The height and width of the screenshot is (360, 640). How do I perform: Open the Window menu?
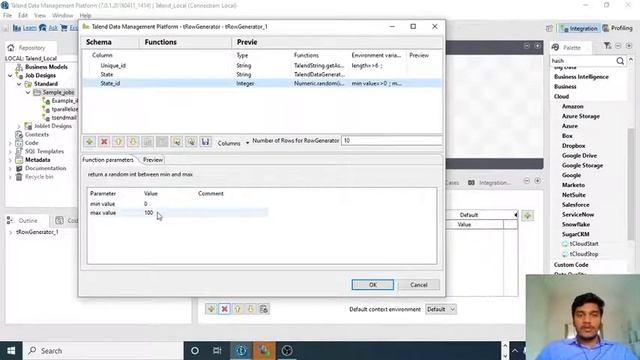coord(62,16)
